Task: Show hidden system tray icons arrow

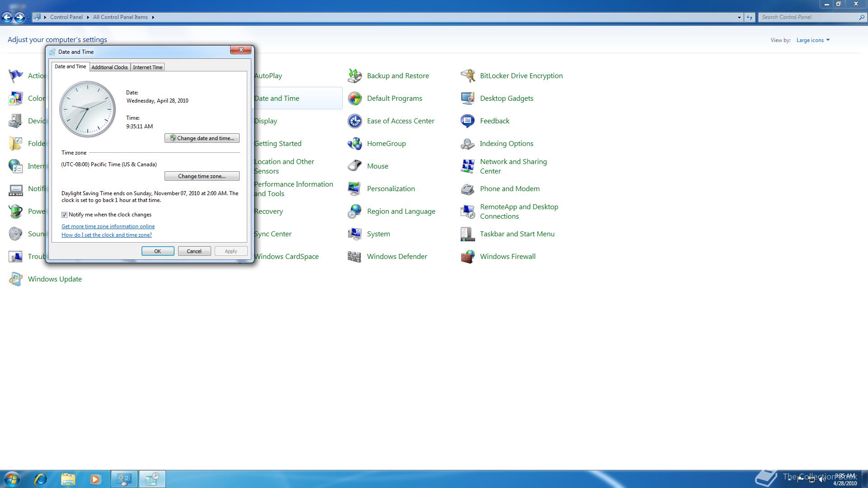Action: [789, 479]
